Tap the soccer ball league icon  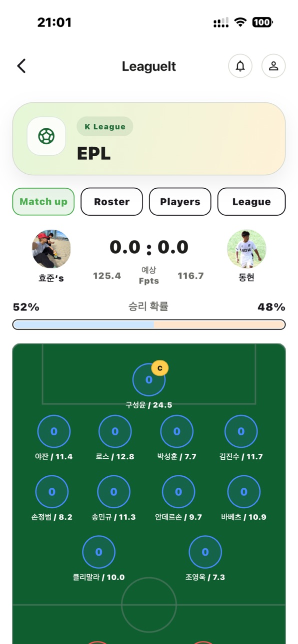pos(46,136)
